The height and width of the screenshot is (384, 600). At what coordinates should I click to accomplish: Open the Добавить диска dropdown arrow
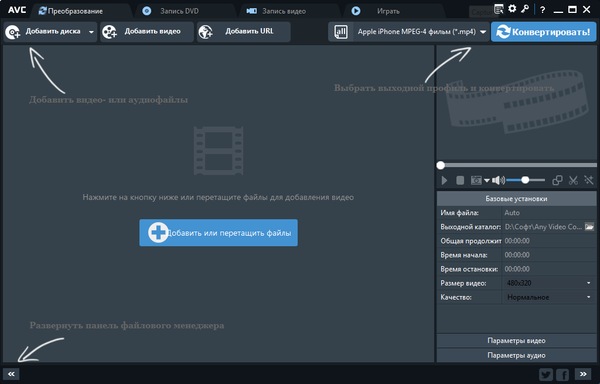pos(91,32)
